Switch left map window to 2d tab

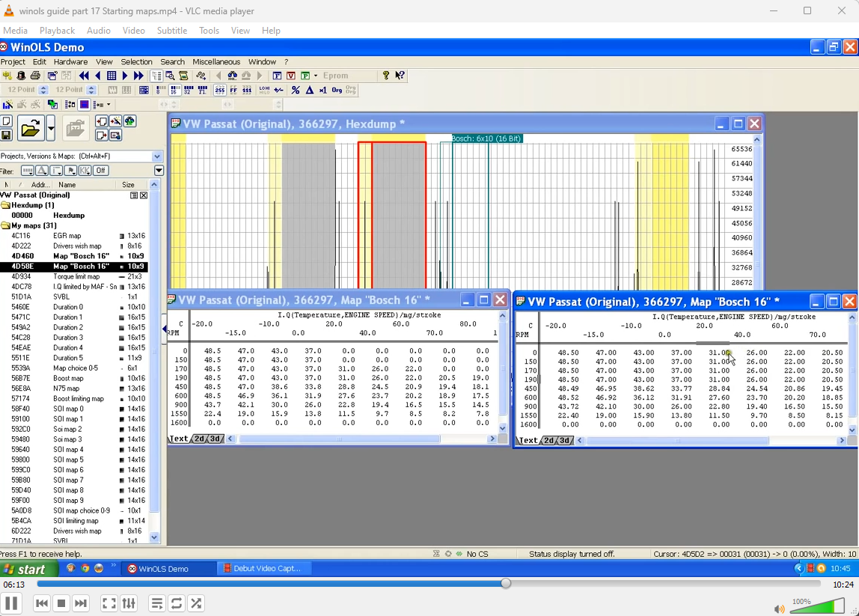199,439
